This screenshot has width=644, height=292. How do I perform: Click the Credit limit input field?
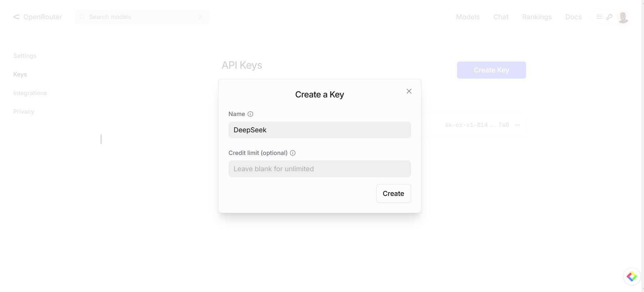click(319, 169)
